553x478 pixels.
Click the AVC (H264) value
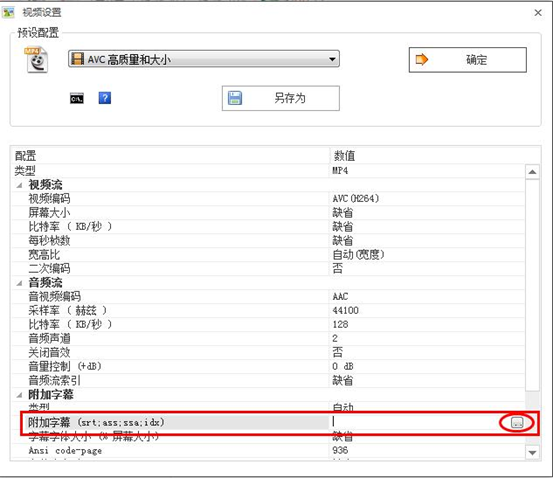tap(356, 199)
